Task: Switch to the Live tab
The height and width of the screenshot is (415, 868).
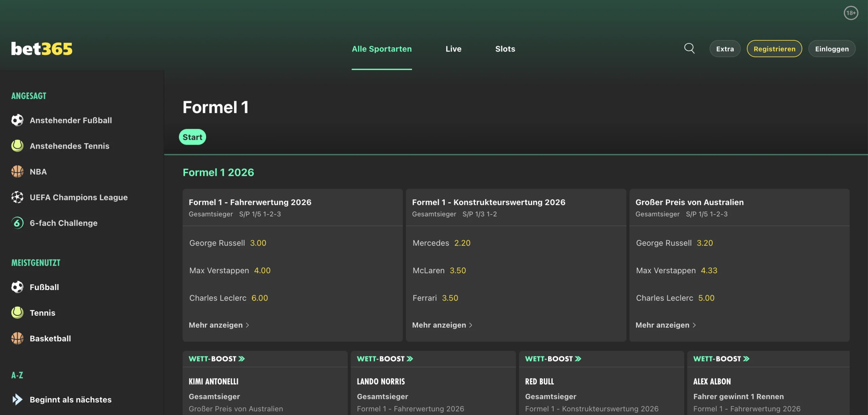Action: [x=453, y=49]
